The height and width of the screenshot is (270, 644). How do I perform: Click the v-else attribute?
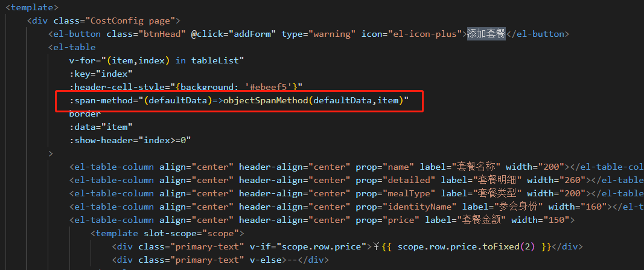(x=266, y=260)
